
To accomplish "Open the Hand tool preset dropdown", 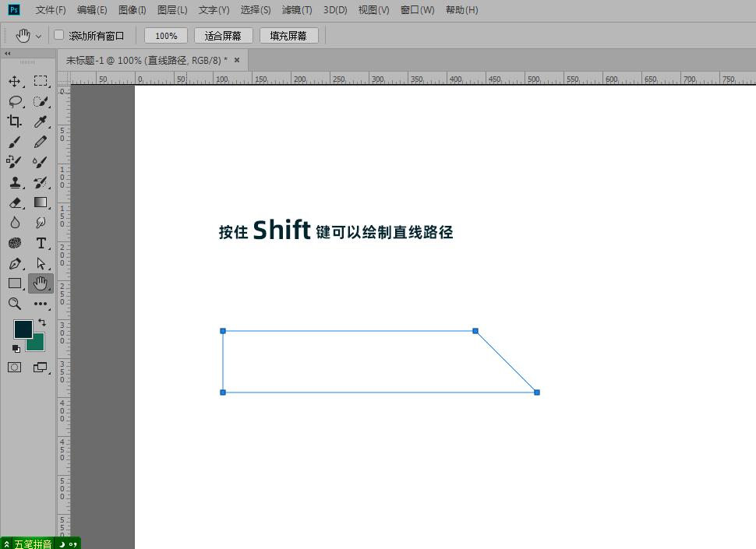I will [38, 36].
